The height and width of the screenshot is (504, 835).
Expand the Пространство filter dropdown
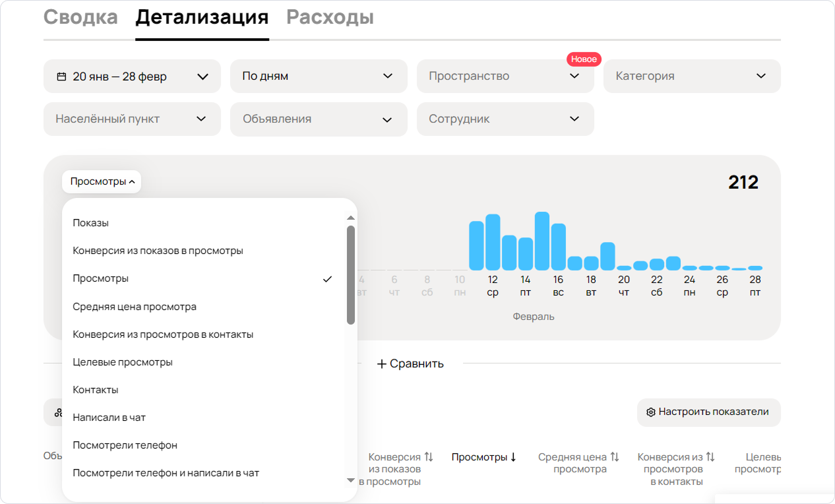pyautogui.click(x=505, y=77)
